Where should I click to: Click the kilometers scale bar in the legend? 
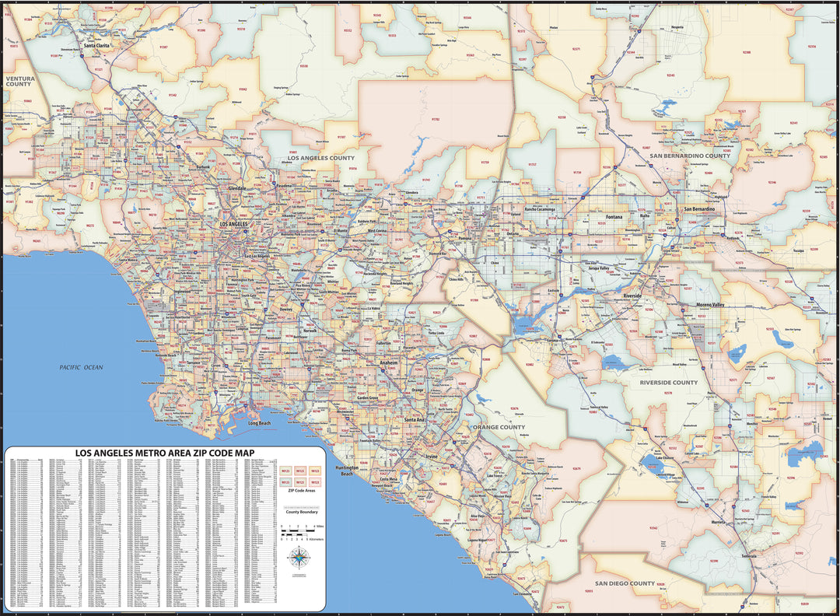[294, 536]
